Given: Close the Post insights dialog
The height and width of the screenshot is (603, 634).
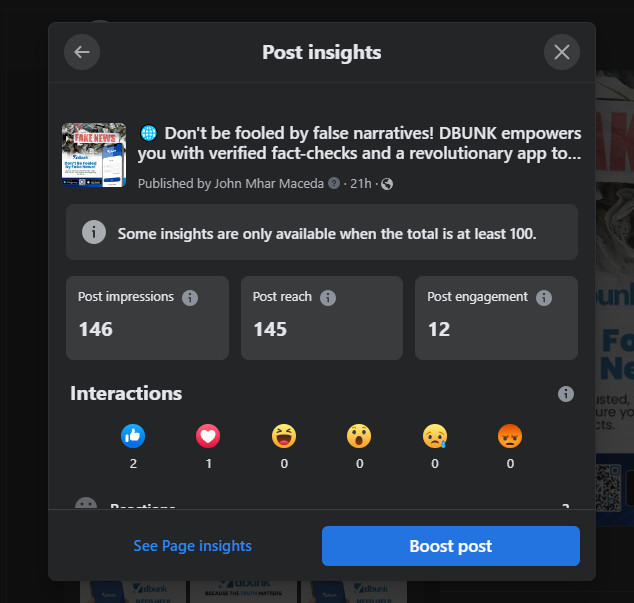Looking at the screenshot, I should coord(562,52).
